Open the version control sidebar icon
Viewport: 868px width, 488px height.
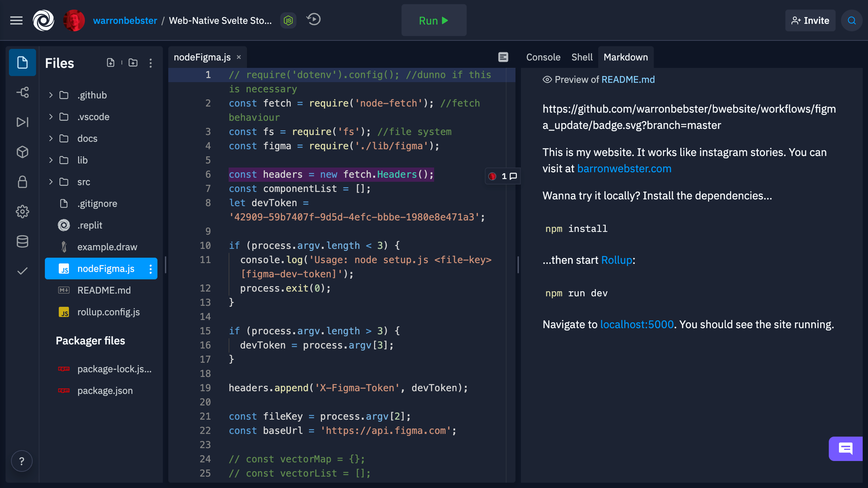(22, 92)
